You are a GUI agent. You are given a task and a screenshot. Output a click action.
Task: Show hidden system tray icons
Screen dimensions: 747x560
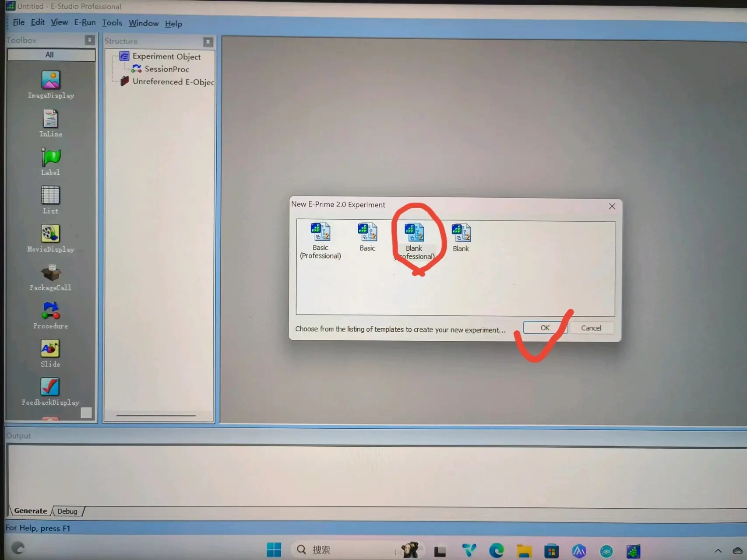718,551
